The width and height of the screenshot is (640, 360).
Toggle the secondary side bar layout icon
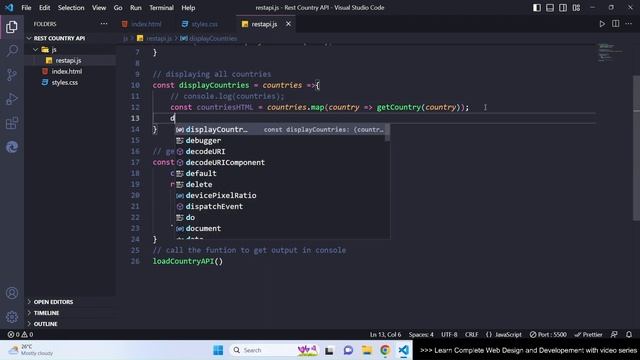coord(563,8)
